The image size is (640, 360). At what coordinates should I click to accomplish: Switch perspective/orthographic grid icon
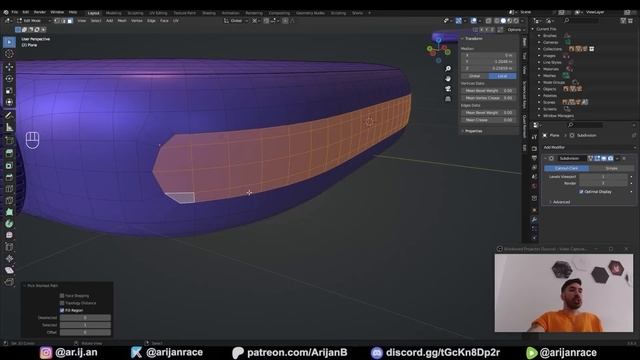(x=448, y=99)
